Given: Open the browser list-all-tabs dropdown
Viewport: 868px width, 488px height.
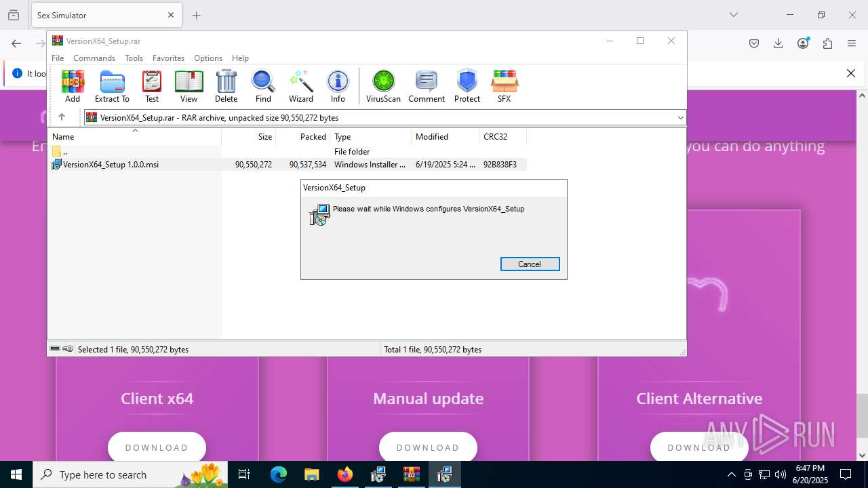Looking at the screenshot, I should pyautogui.click(x=734, y=15).
